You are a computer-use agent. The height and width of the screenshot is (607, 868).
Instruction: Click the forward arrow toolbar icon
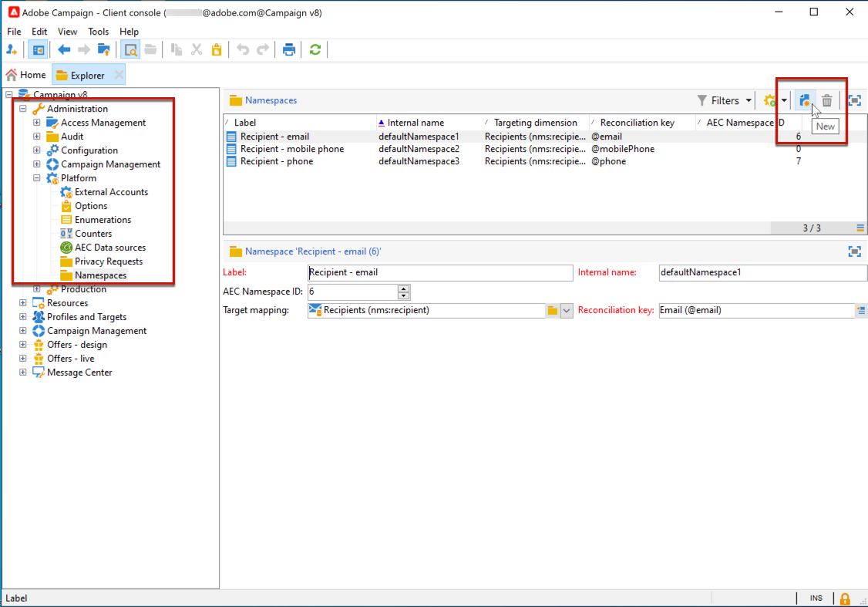(x=83, y=50)
